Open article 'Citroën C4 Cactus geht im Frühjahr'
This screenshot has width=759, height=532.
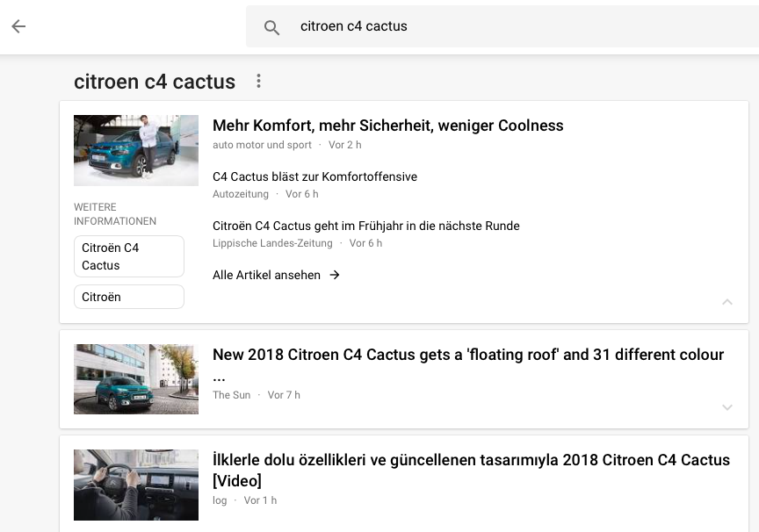(x=366, y=226)
